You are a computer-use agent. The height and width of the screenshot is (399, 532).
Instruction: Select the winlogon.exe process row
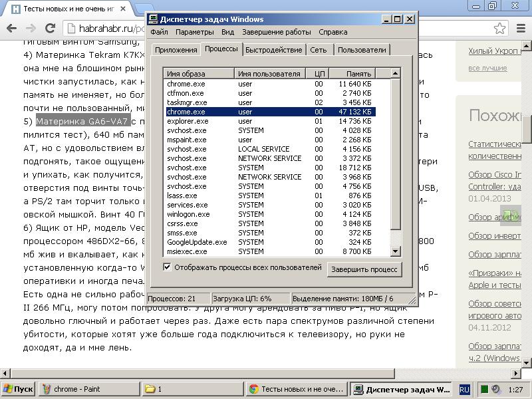271,214
